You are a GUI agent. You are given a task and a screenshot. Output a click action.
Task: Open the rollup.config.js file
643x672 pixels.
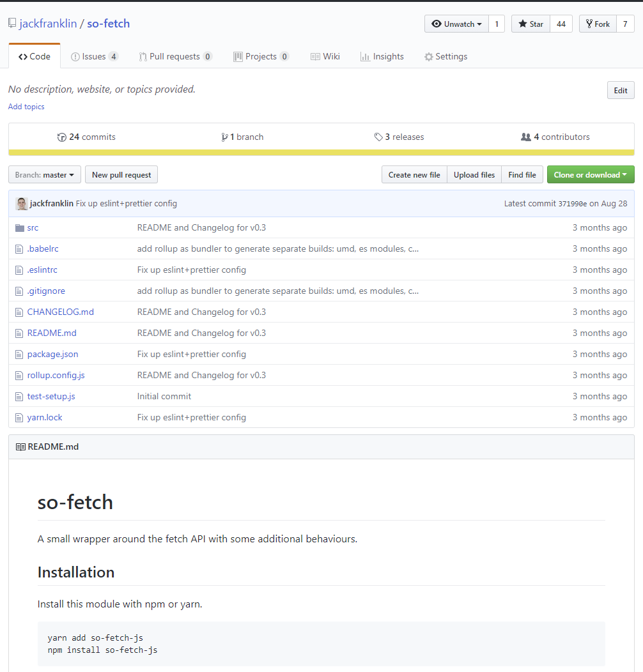pos(56,376)
